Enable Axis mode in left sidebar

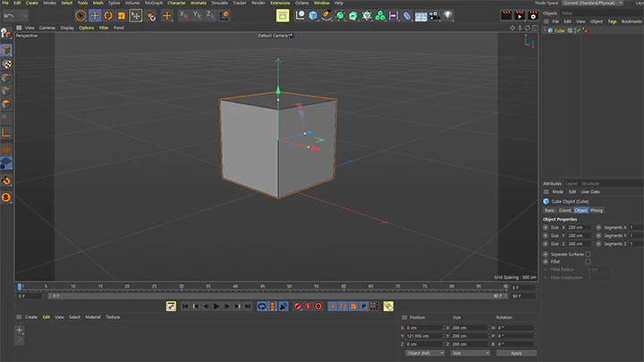(5, 133)
